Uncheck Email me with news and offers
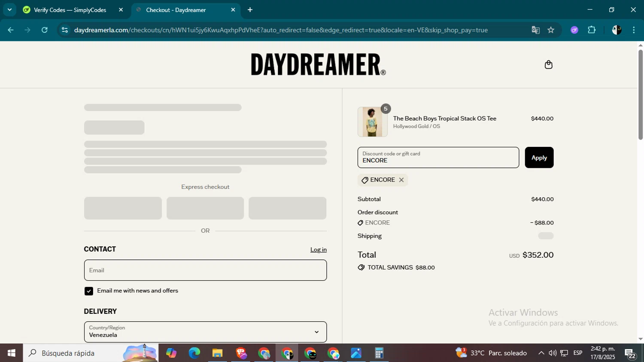This screenshot has width=644, height=362. tap(89, 291)
